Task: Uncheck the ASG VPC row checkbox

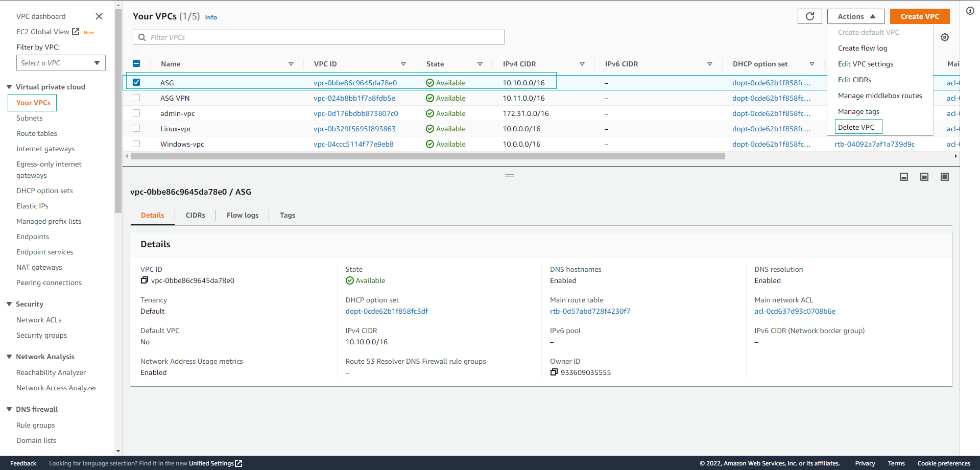Action: click(x=136, y=82)
